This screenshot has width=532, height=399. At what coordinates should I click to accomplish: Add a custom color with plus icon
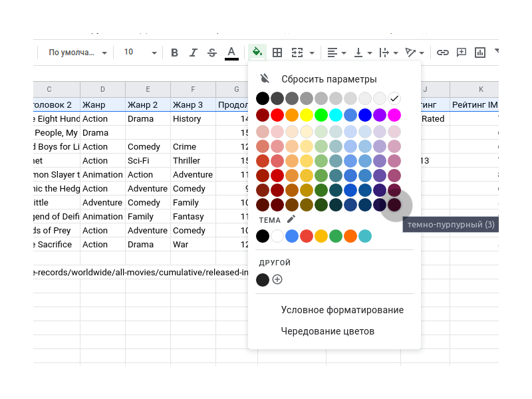click(x=277, y=279)
